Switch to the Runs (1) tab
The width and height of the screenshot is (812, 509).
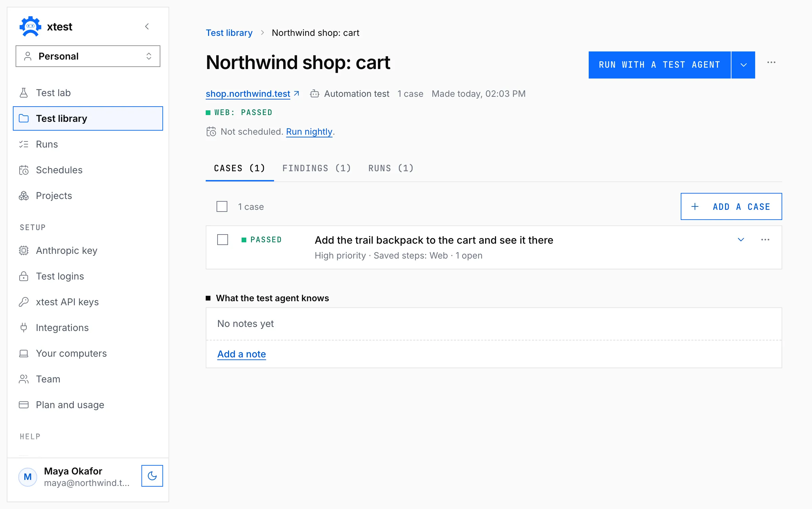click(x=391, y=168)
